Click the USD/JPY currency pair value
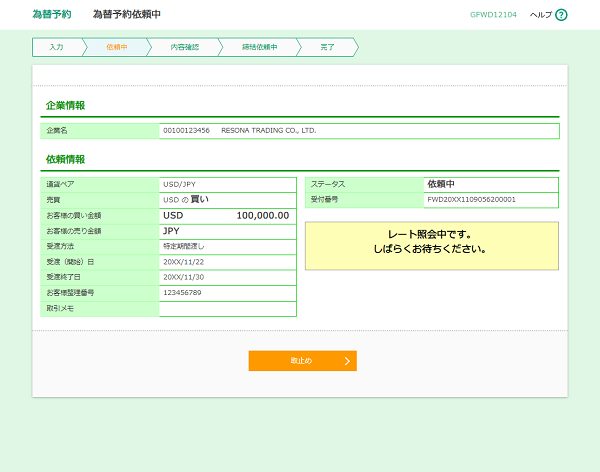Screen dimensions: 600x472 point(179,185)
